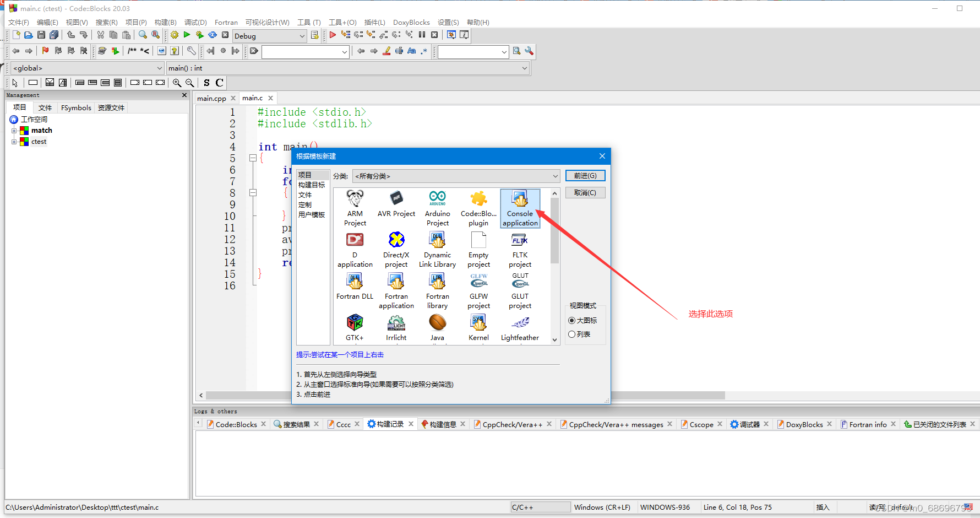Expand the match project tree node
Viewport: 980px width, 518px height.
[x=14, y=130]
